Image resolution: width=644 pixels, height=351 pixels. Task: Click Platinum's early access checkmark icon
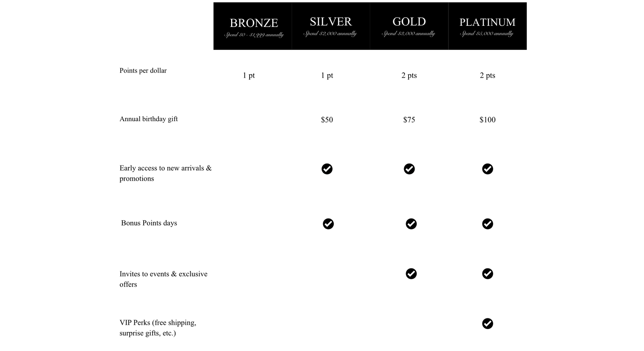click(487, 169)
